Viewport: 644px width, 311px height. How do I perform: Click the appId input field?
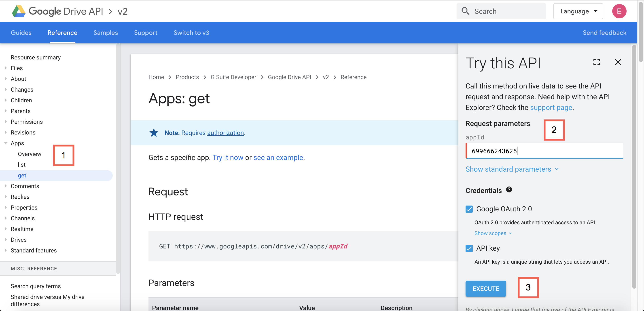click(544, 151)
